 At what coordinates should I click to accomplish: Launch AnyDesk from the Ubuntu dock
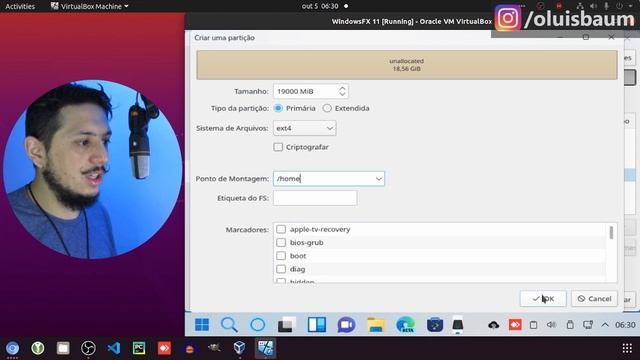(164, 348)
